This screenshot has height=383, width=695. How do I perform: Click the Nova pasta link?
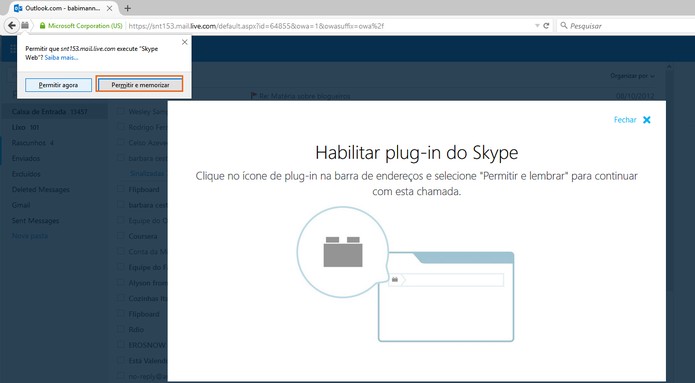pyautogui.click(x=30, y=236)
